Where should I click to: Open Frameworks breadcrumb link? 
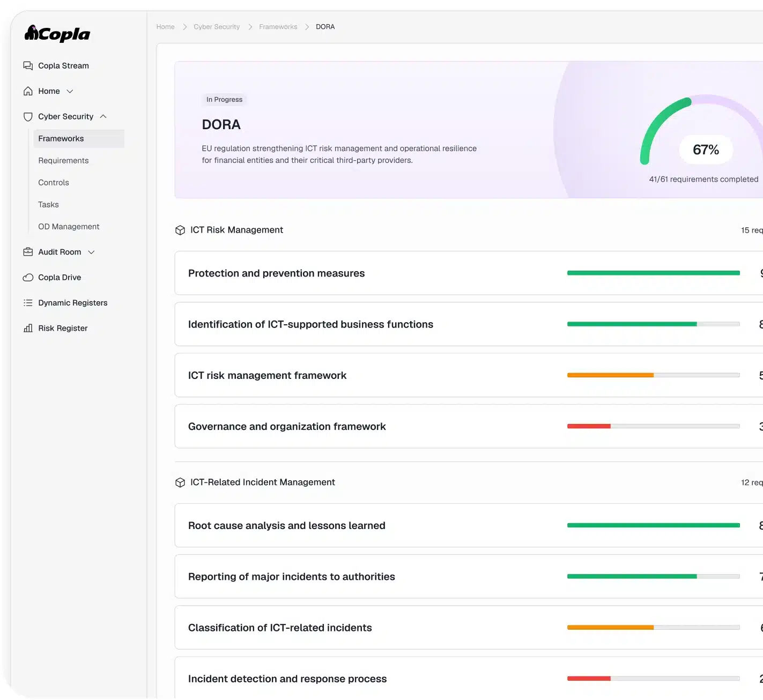point(278,27)
